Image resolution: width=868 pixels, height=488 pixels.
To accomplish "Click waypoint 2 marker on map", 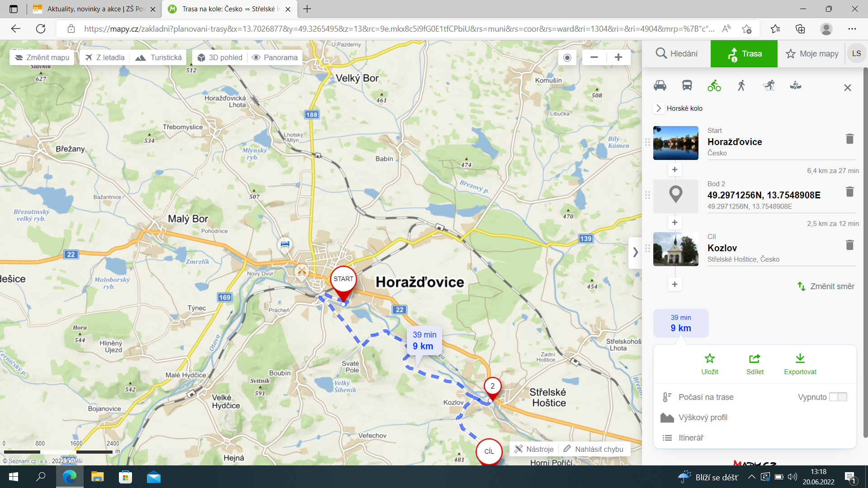I will (x=492, y=386).
